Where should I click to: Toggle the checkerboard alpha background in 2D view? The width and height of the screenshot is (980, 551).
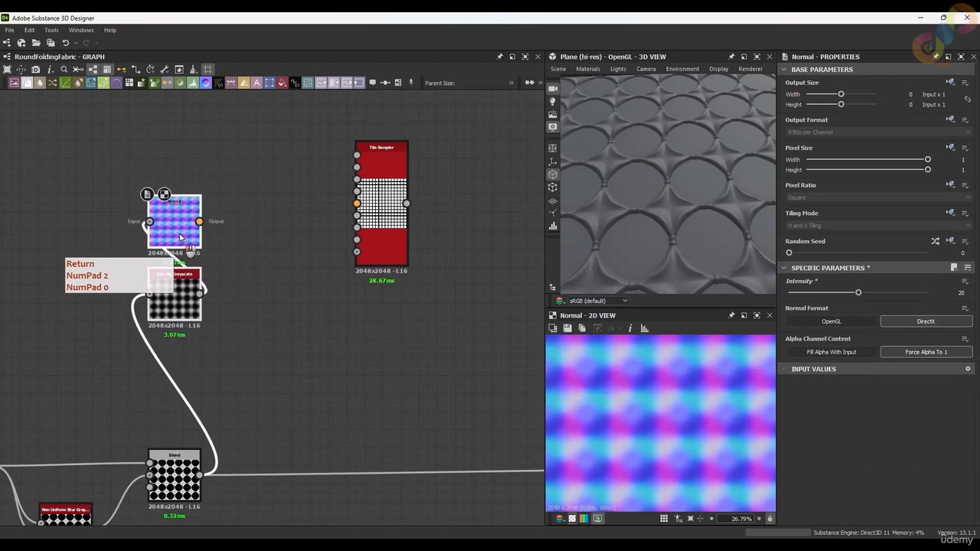click(x=572, y=519)
